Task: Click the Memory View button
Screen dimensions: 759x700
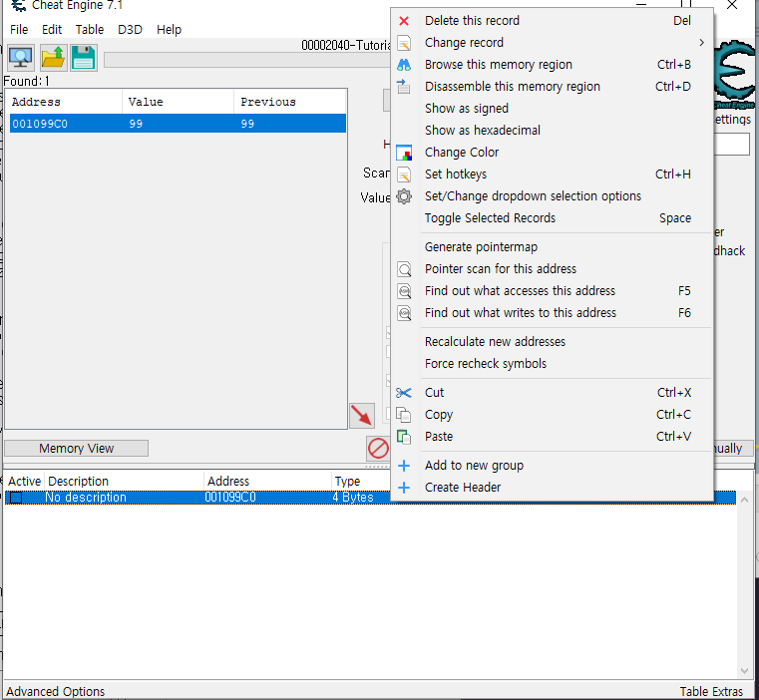Action: click(x=77, y=449)
